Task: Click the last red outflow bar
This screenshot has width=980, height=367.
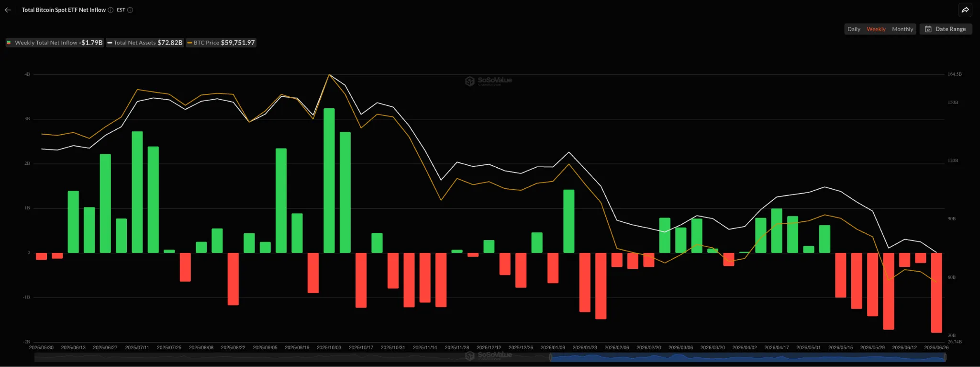Action: 936,293
